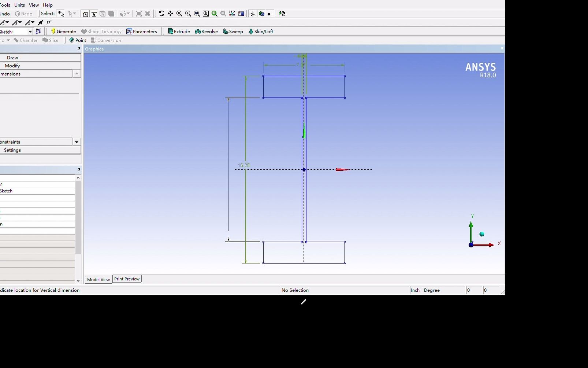The image size is (588, 368).
Task: Click the Generate button
Action: coord(64,32)
